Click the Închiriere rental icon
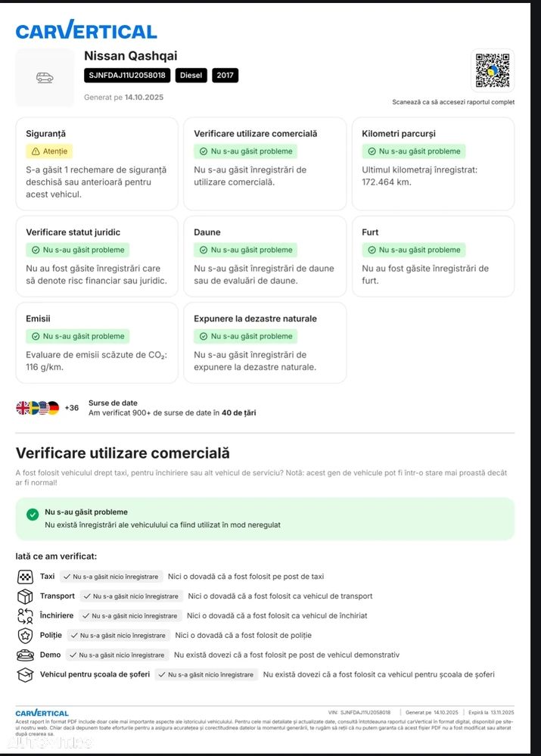The width and height of the screenshot is (541, 756). pos(25,616)
